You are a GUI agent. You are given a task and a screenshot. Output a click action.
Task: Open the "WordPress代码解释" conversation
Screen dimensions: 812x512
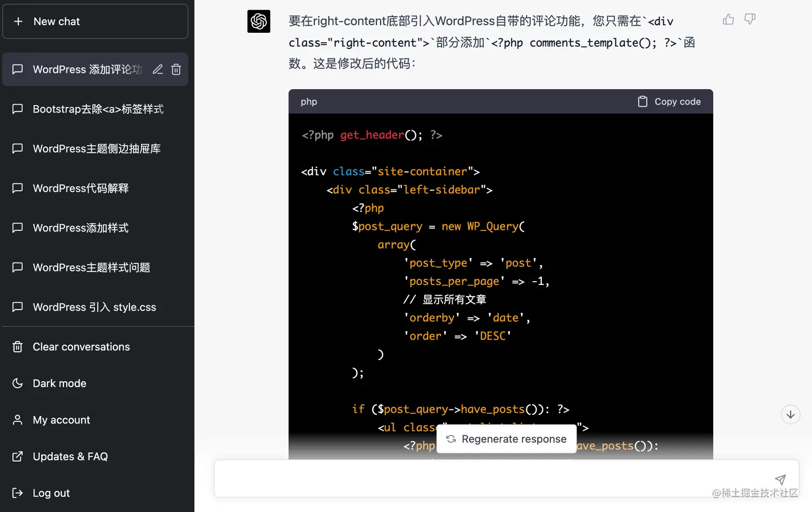coord(79,188)
